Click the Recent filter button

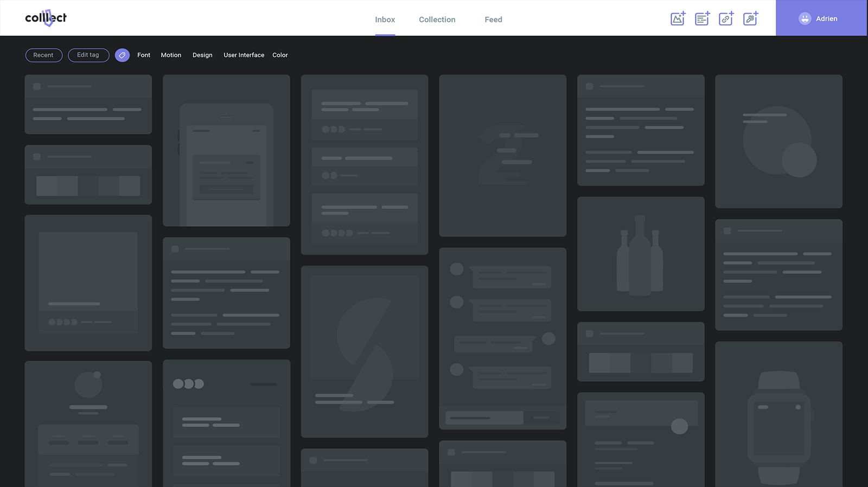[x=43, y=55]
